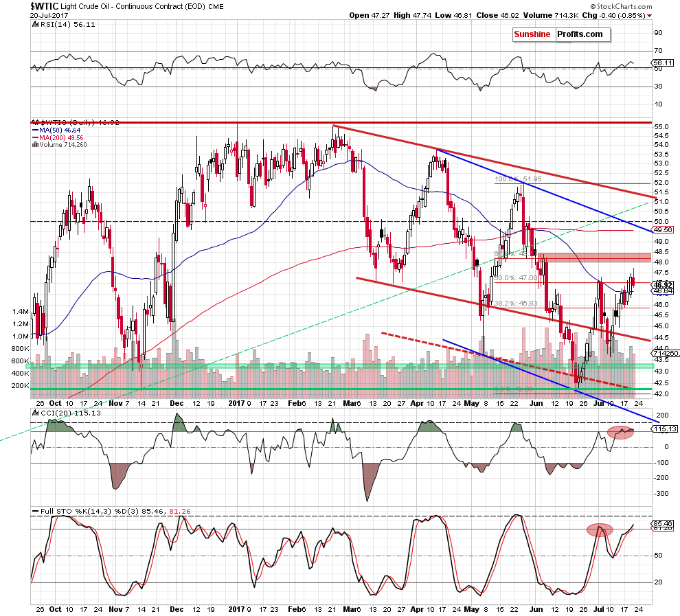Image resolution: width=680 pixels, height=616 pixels.
Task: Click the red down-arrow next to Chg
Action: [x=649, y=16]
